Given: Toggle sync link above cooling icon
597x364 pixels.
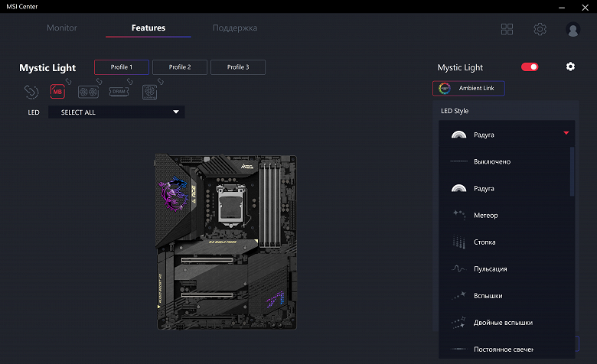Looking at the screenshot, I should 161,81.
